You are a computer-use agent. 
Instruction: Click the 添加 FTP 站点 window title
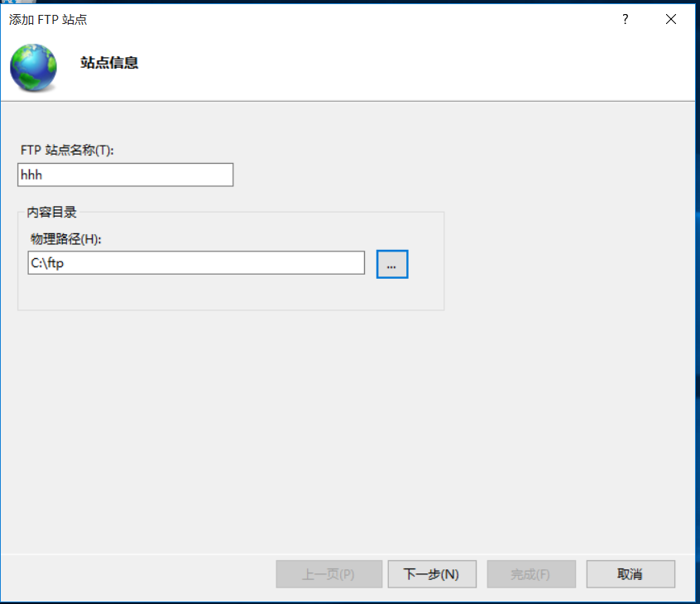pos(48,20)
